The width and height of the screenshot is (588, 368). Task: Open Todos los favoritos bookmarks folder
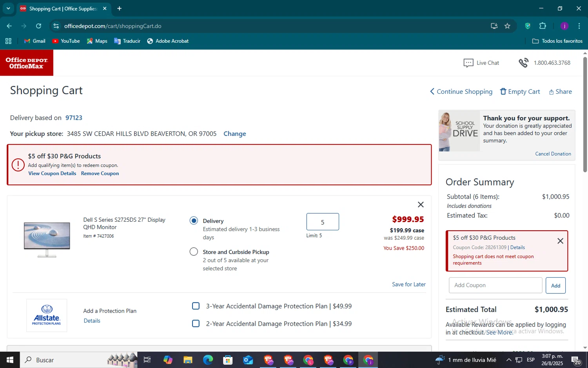click(557, 41)
